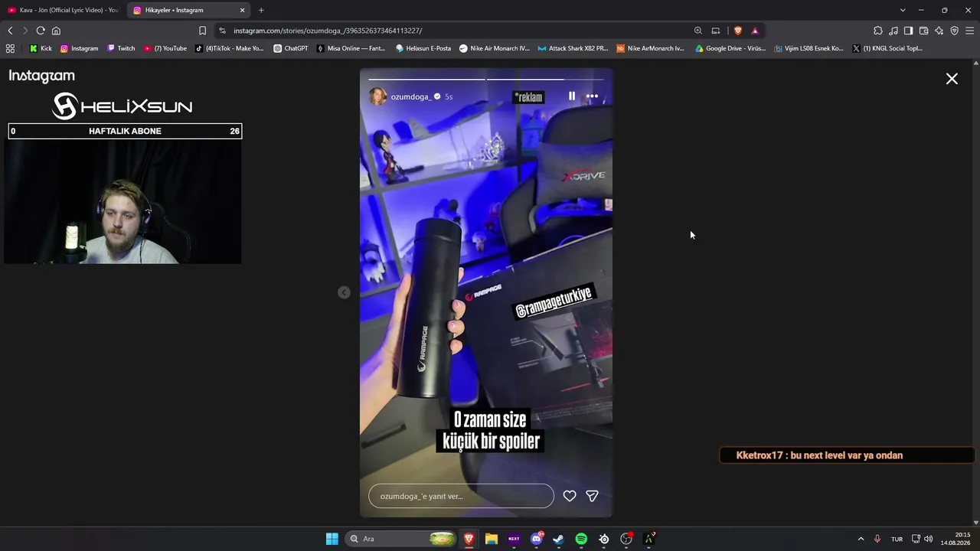Open Spotify from the taskbar

[581, 539]
